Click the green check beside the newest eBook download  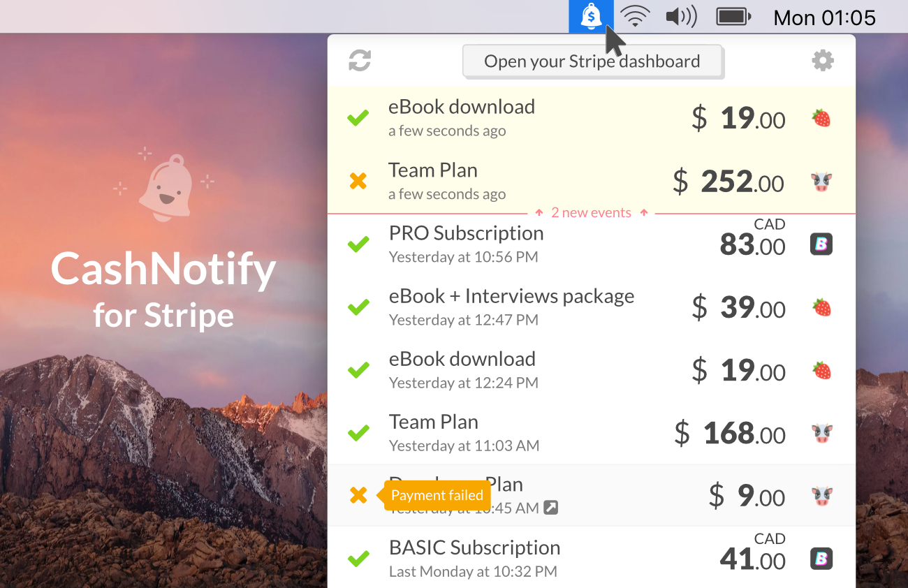click(358, 118)
